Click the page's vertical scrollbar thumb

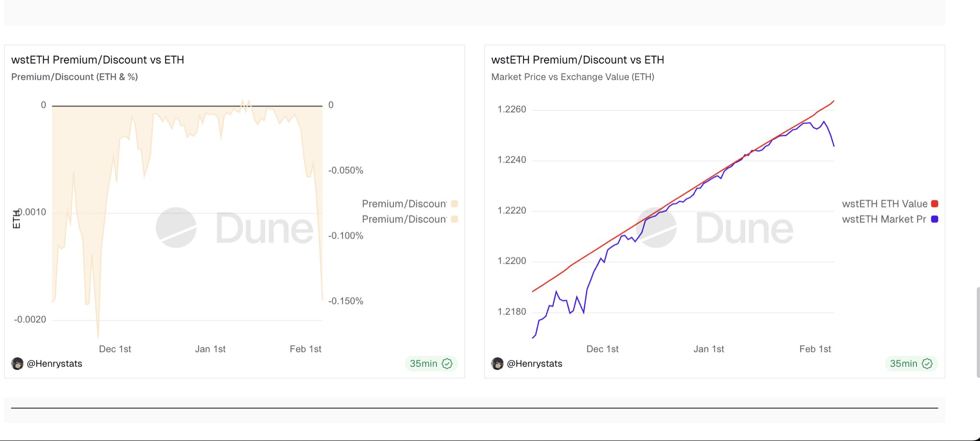[978, 332]
